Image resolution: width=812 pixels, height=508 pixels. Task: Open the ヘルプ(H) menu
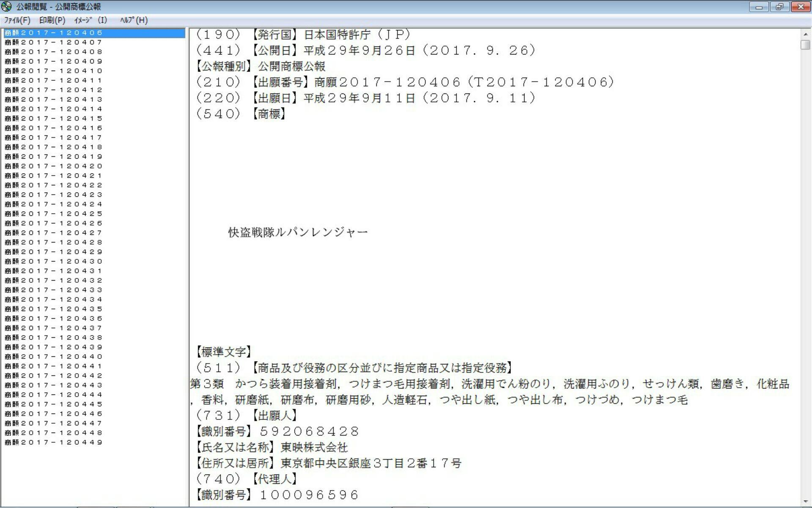134,20
